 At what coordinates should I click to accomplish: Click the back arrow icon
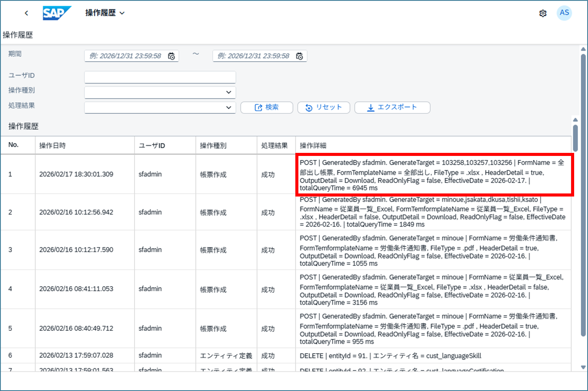click(x=26, y=13)
